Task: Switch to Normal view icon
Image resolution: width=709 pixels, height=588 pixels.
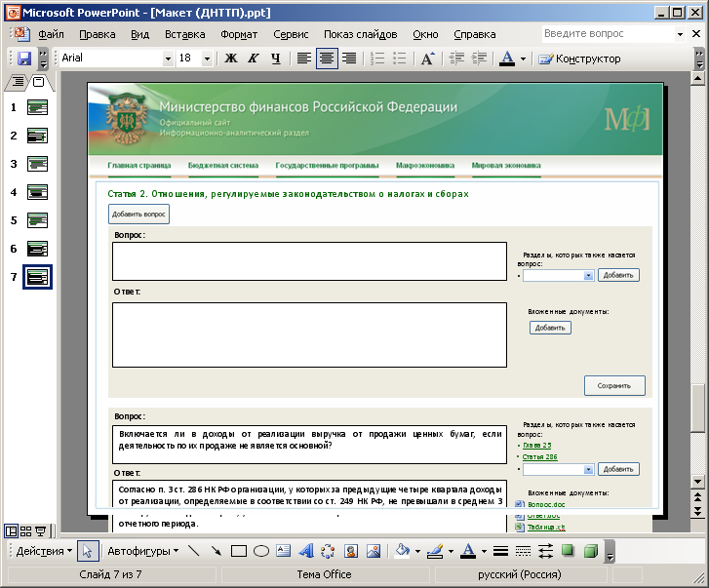Action: point(12,531)
